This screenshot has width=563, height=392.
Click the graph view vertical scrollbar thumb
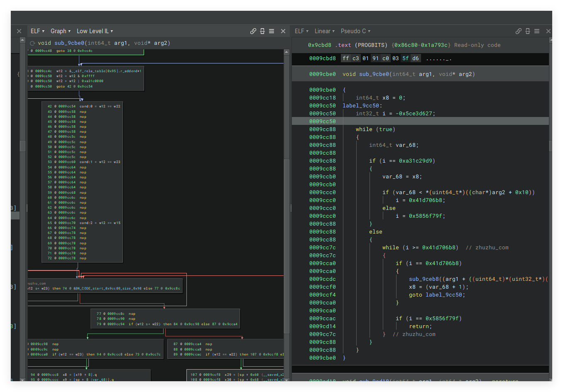(x=286, y=246)
